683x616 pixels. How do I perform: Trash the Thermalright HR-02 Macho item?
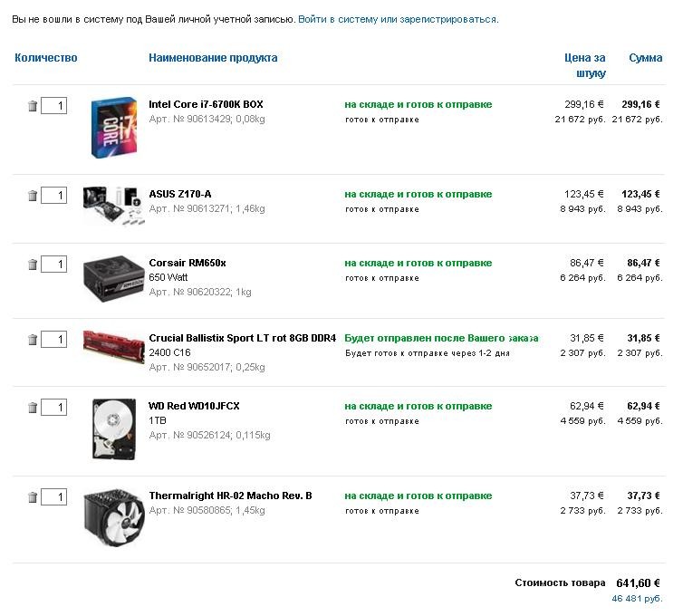click(x=33, y=497)
